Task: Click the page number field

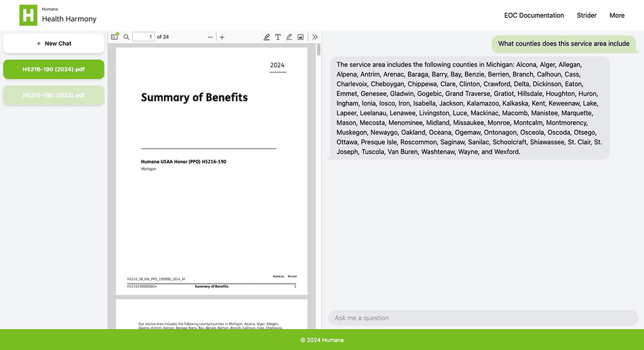Action: click(x=144, y=37)
